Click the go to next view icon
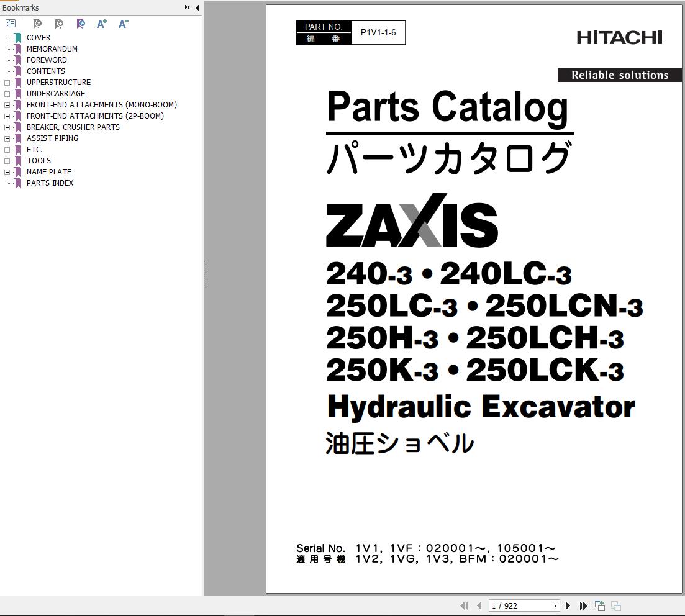This screenshot has height=616, width=685. [x=616, y=605]
